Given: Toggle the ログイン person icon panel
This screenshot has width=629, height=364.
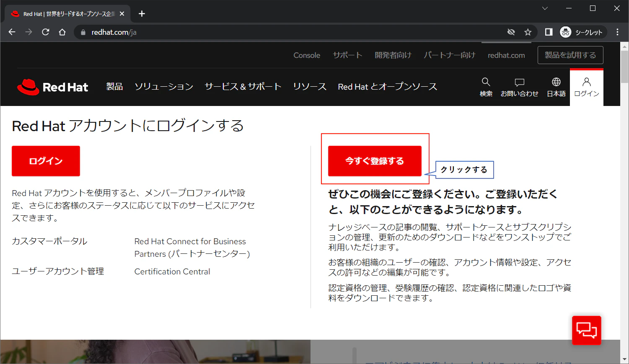Looking at the screenshot, I should point(587,87).
